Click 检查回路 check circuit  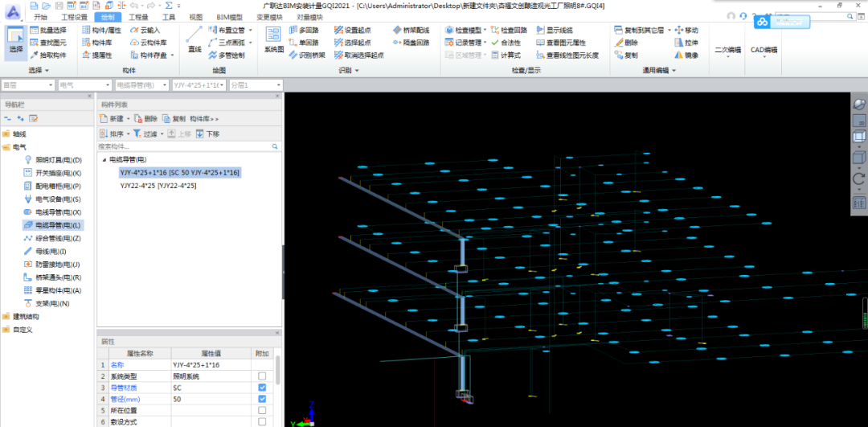pos(509,30)
